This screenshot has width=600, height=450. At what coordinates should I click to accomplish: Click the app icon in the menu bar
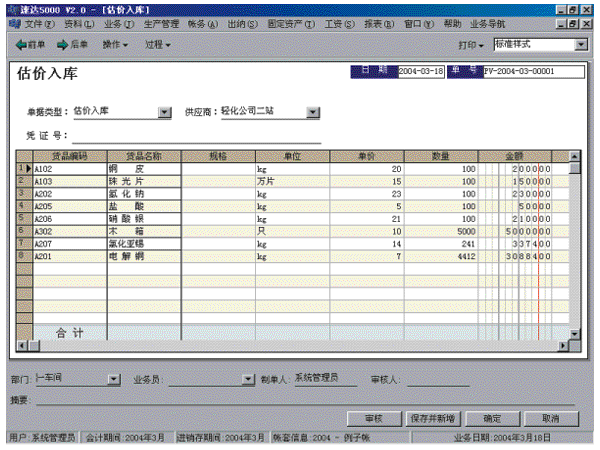(12, 22)
